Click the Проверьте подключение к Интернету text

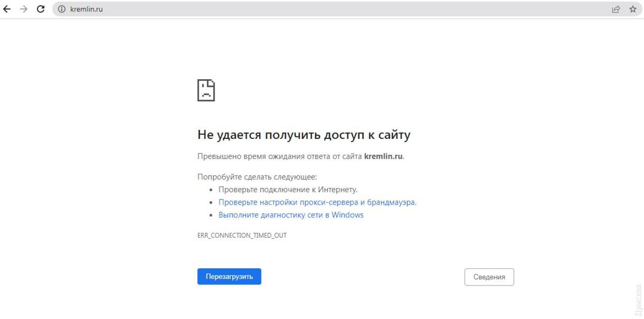[288, 190]
